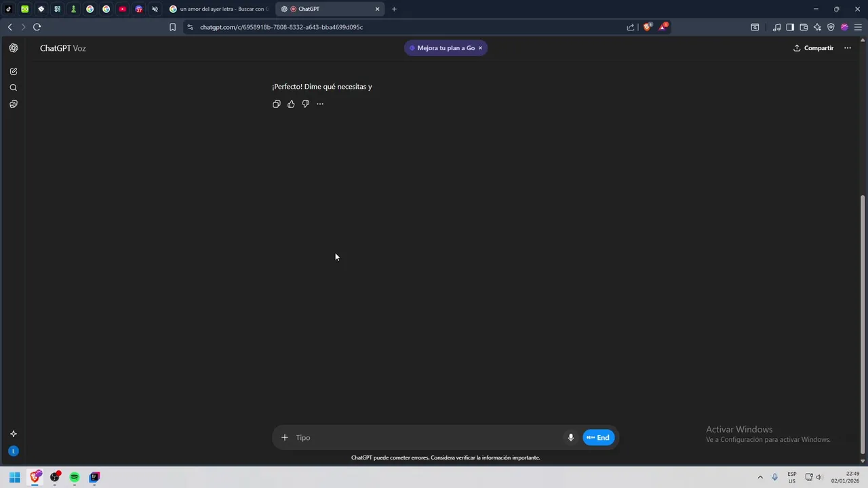Open Brave VPN shield icon
Viewport: 868px width, 488px height.
pyautogui.click(x=831, y=27)
